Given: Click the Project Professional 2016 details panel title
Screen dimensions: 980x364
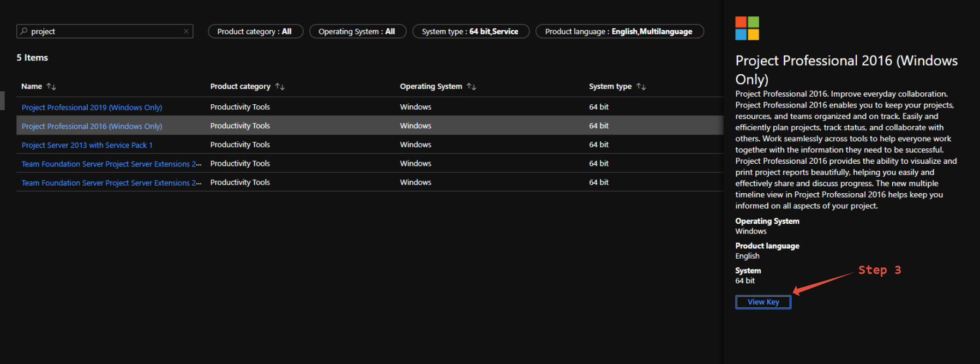Looking at the screenshot, I should [x=846, y=69].
